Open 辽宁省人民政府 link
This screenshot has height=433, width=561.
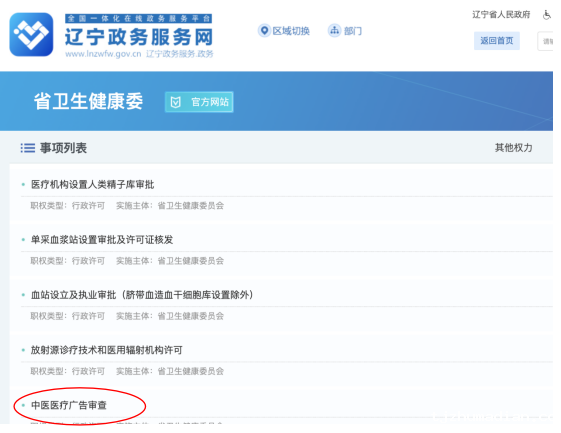(x=501, y=15)
